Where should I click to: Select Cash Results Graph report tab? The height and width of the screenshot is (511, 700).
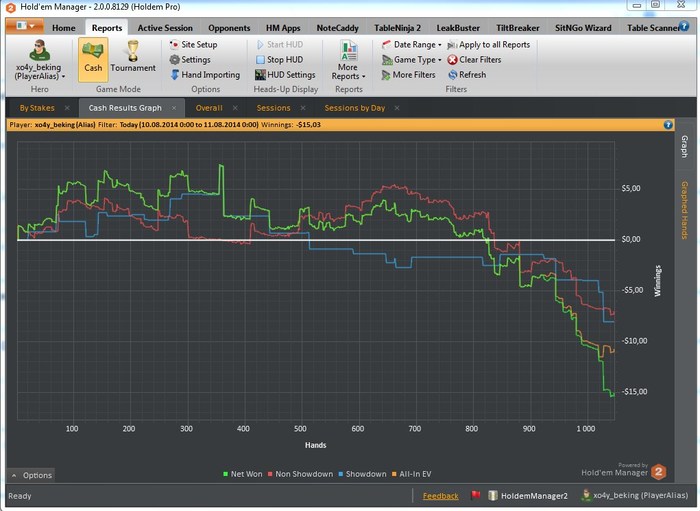pyautogui.click(x=125, y=108)
